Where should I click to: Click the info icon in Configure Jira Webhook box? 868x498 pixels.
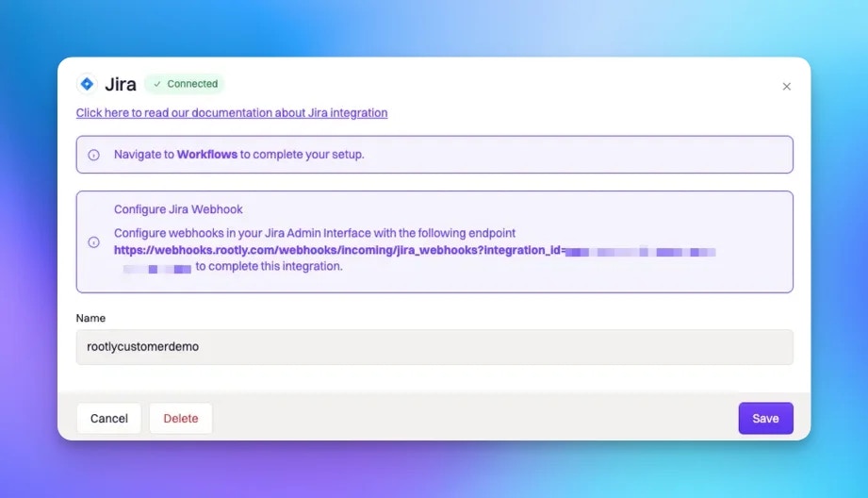[93, 242]
